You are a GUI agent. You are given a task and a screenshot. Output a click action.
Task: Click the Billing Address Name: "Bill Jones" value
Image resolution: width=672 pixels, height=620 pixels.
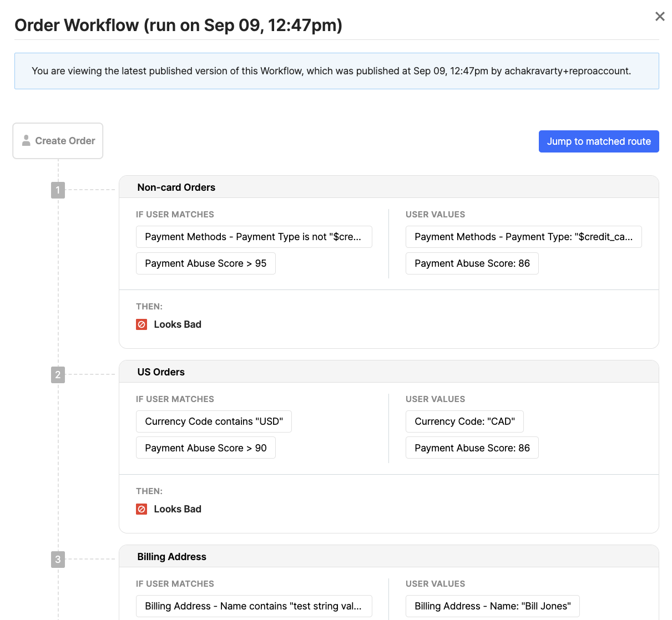tap(493, 606)
